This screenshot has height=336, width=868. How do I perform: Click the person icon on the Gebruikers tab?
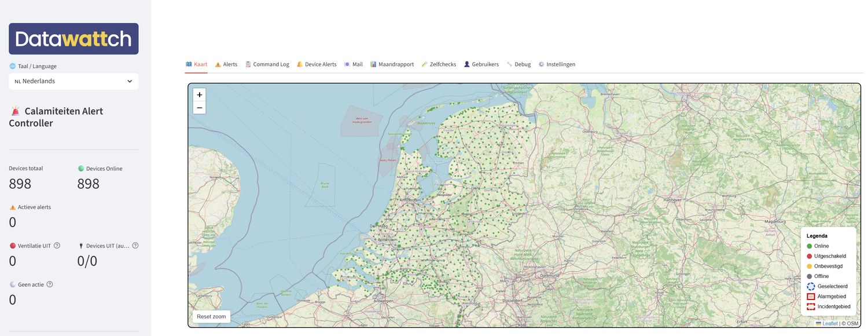[x=467, y=64]
